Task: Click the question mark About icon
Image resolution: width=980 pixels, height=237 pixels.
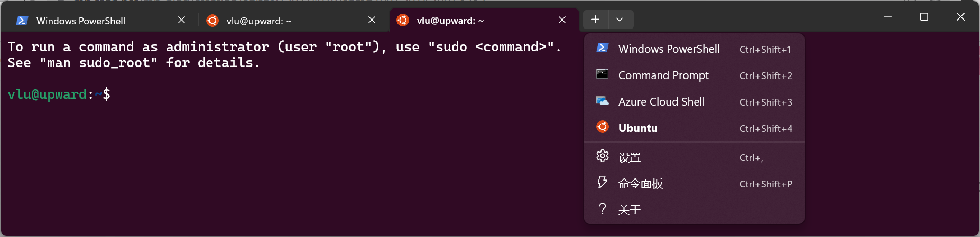Action: [602, 208]
